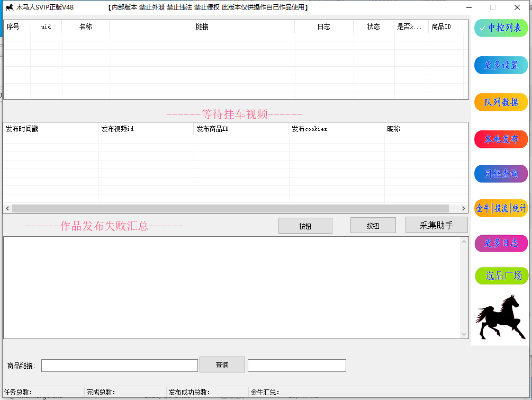Click the black horse logo image
Image resolution: width=532 pixels, height=400 pixels.
coord(500,317)
